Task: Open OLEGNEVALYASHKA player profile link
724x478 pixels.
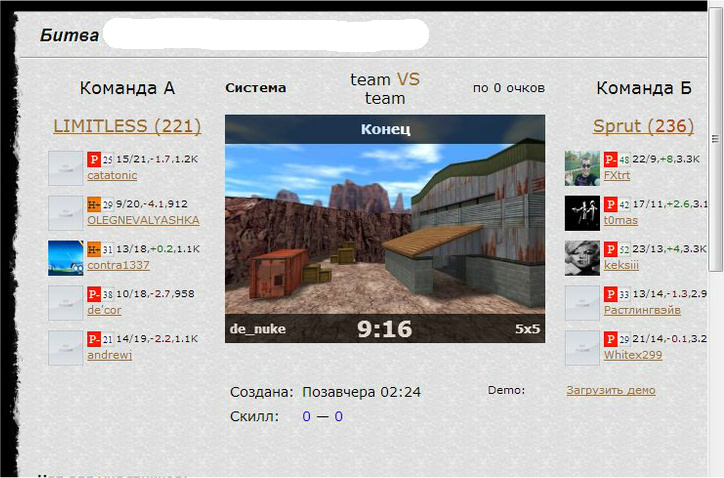Action: click(x=143, y=220)
